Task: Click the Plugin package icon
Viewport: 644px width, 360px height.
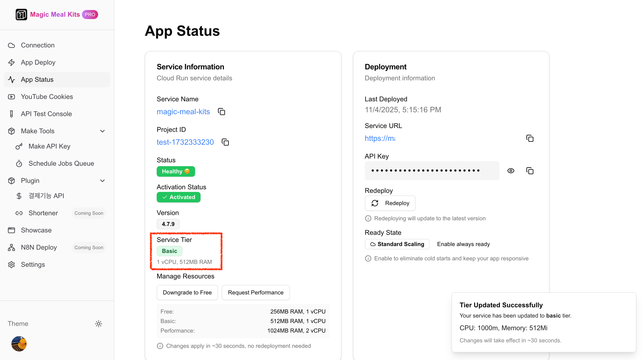Action: pyautogui.click(x=11, y=181)
